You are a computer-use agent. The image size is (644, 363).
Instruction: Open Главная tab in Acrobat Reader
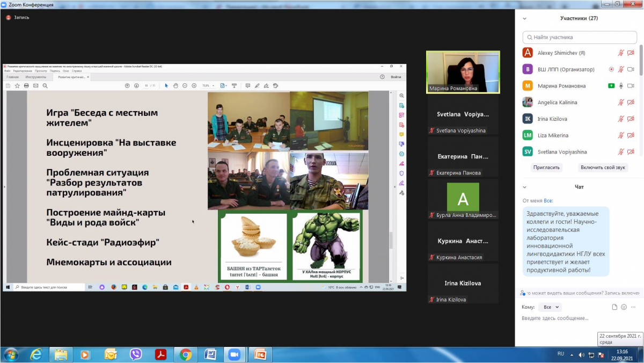[x=12, y=77]
